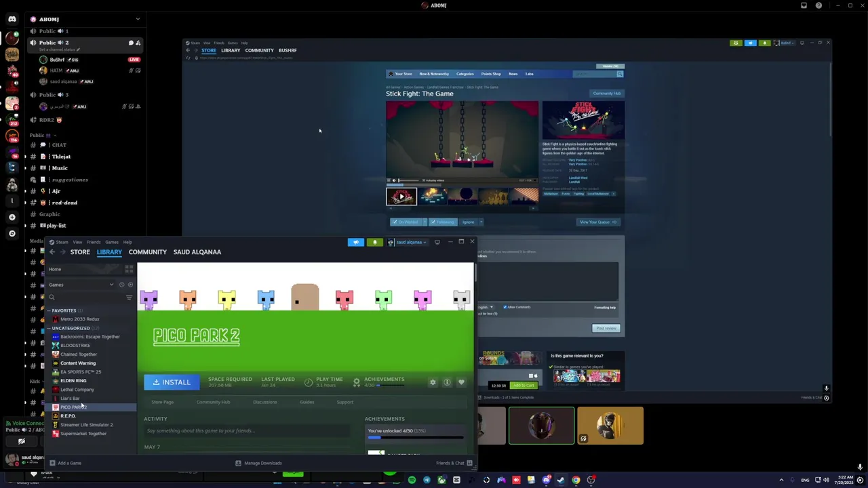
Task: Click search magnifier in streamed Steam store
Action: (620, 74)
